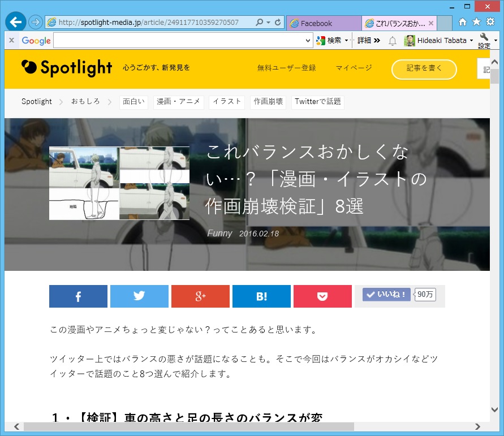Viewport: 504px width, 436px height.
Task: Refresh the page with the reload icon
Action: click(278, 22)
